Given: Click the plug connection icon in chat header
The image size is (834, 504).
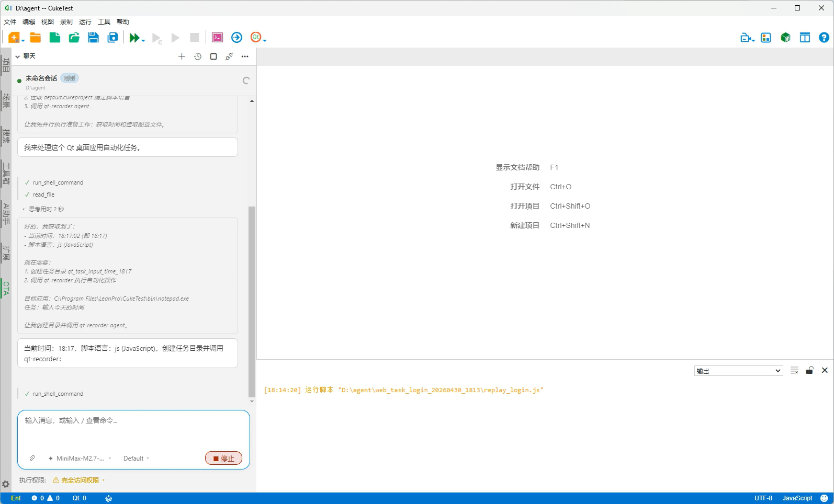Looking at the screenshot, I should [229, 56].
